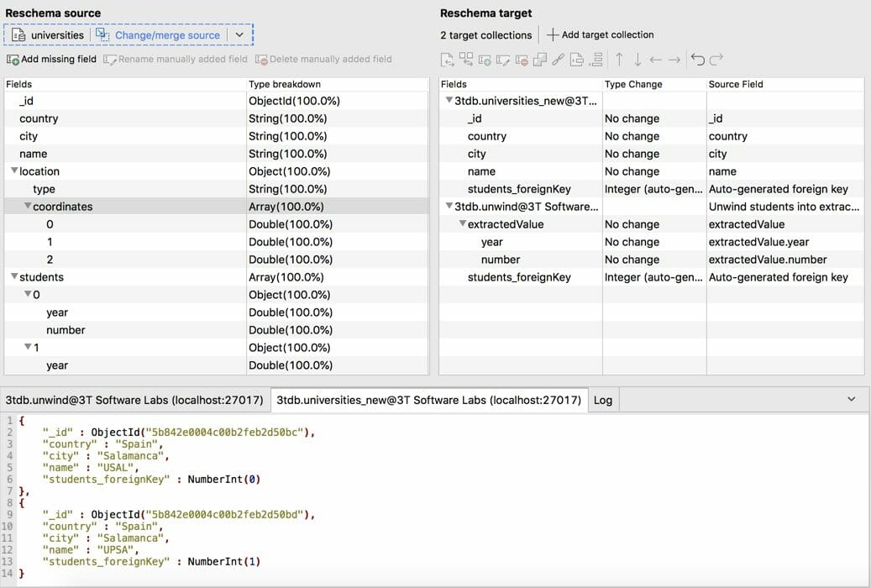Collapse the location field in source tree

click(x=13, y=171)
